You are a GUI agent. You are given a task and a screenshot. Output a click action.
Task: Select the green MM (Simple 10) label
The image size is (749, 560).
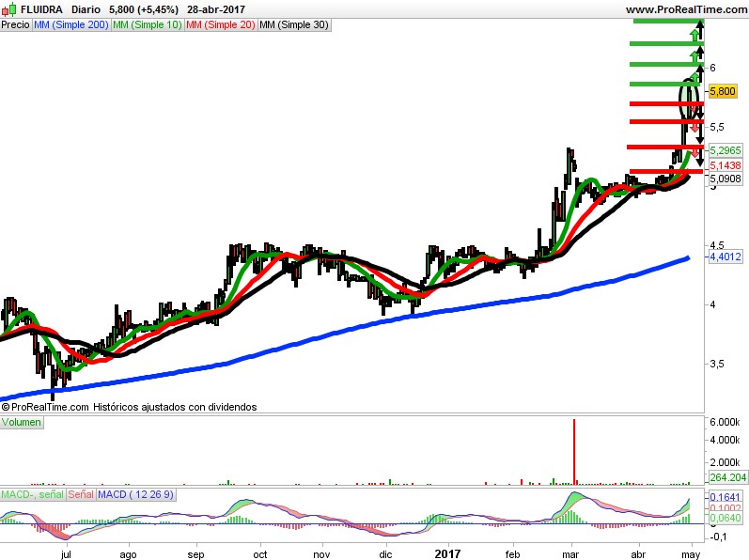point(148,24)
